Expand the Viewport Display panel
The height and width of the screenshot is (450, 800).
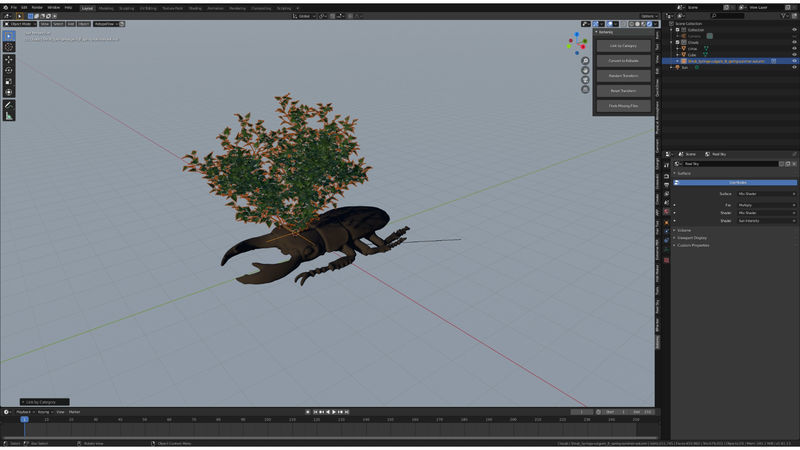691,238
